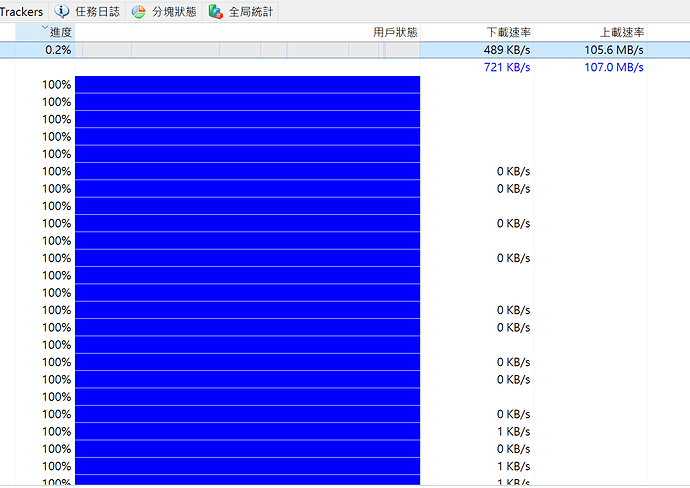Image resolution: width=690 pixels, height=488 pixels.
Task: Open the 全局統計 global statistics tab
Action: coord(241,11)
